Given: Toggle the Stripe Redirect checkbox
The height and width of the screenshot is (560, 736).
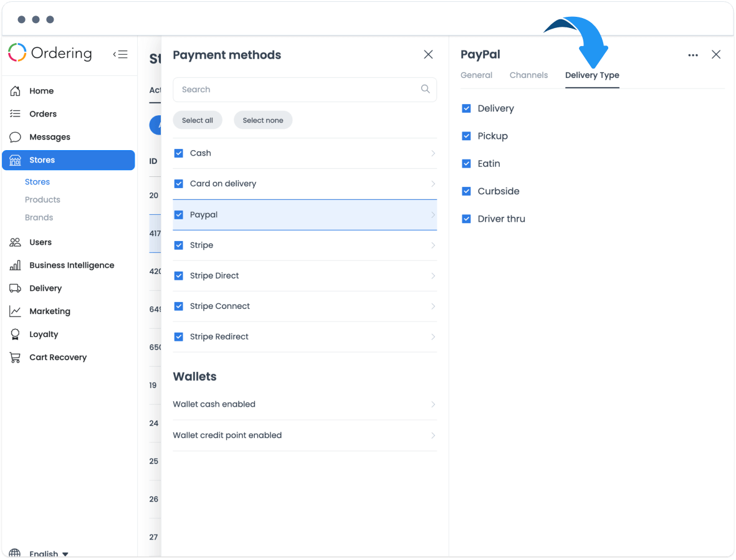Looking at the screenshot, I should pyautogui.click(x=179, y=337).
